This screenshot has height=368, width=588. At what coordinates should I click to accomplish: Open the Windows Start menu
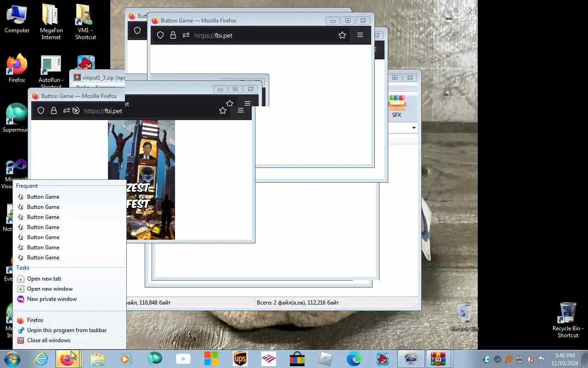12,359
